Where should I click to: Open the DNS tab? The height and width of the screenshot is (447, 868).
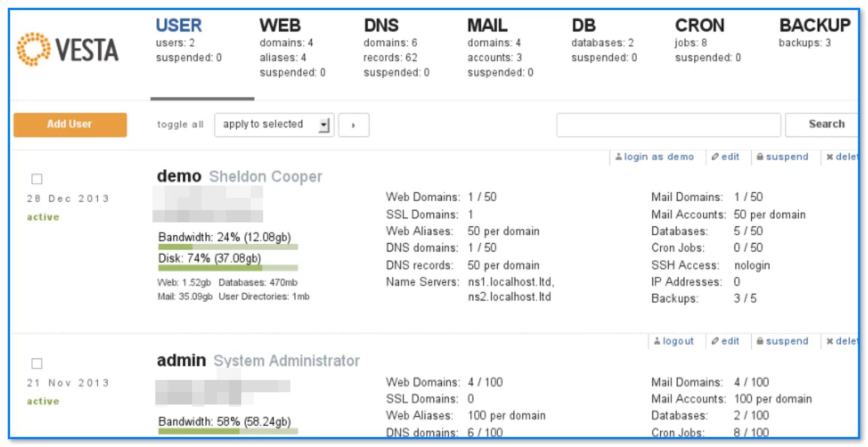coord(381,25)
